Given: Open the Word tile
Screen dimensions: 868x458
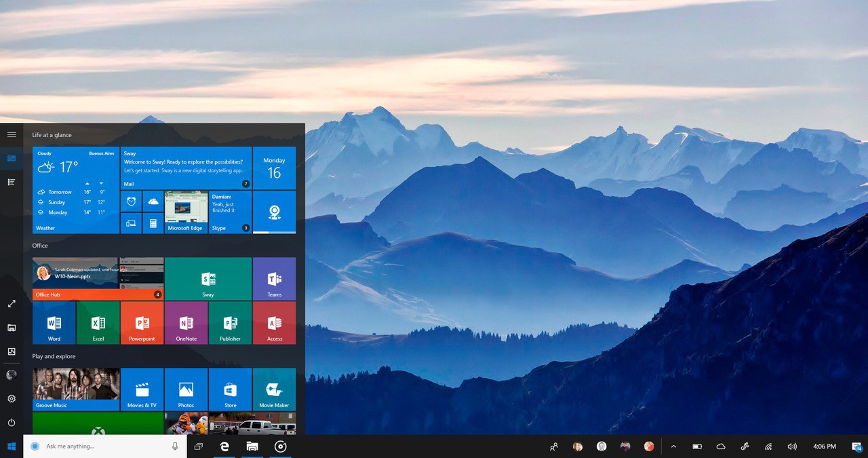Looking at the screenshot, I should 54,323.
